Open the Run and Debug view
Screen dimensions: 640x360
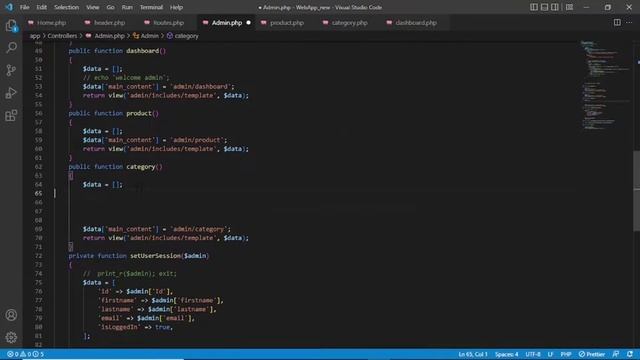11,93
